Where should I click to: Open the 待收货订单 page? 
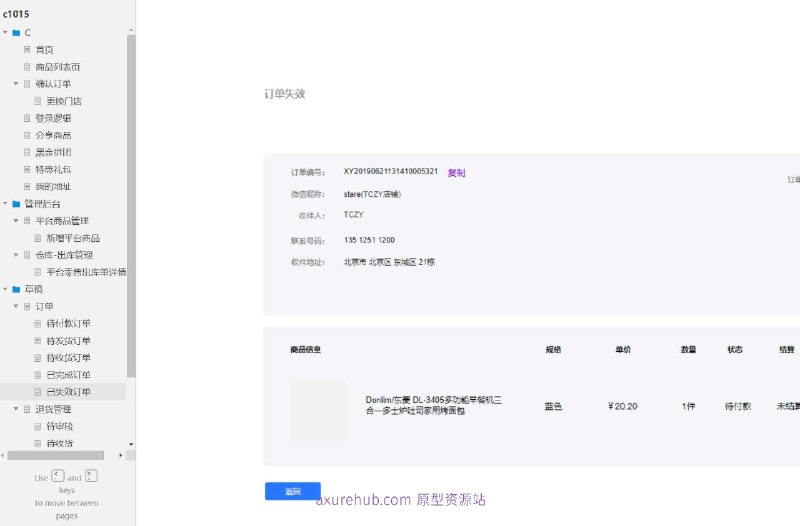coord(68,358)
